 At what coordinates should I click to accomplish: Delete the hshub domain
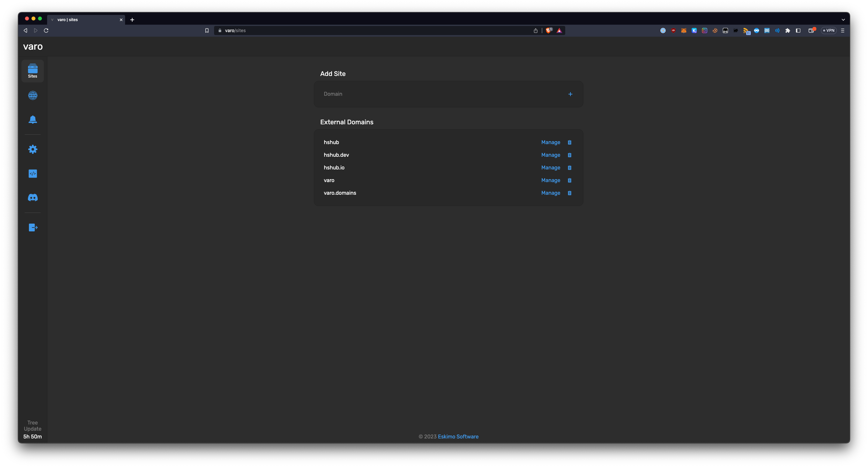(569, 142)
